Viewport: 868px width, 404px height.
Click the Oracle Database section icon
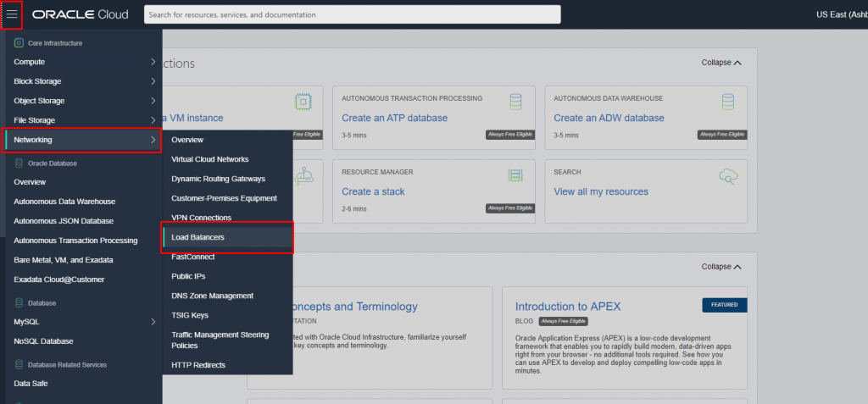click(x=19, y=163)
